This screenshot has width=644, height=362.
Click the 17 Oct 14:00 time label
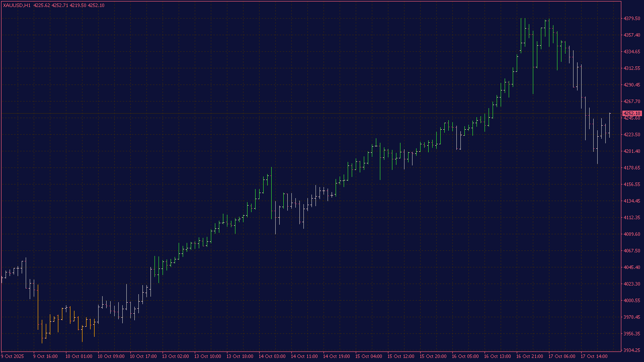click(594, 356)
